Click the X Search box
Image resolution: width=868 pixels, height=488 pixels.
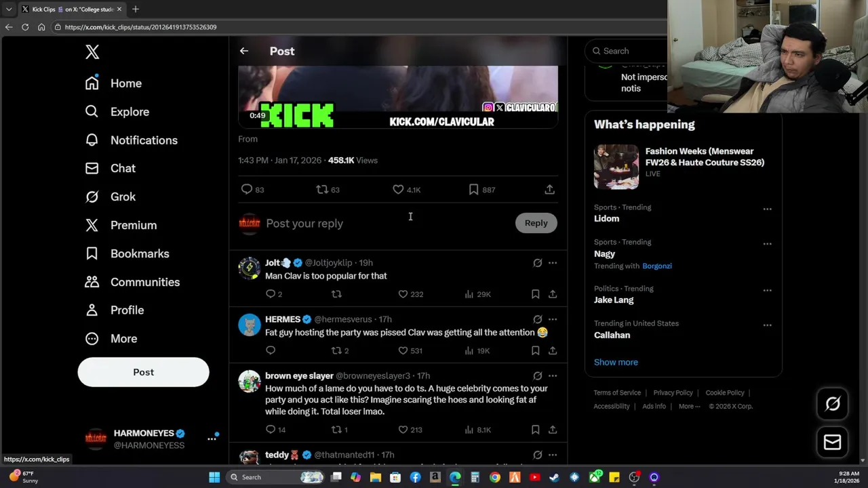(x=627, y=51)
